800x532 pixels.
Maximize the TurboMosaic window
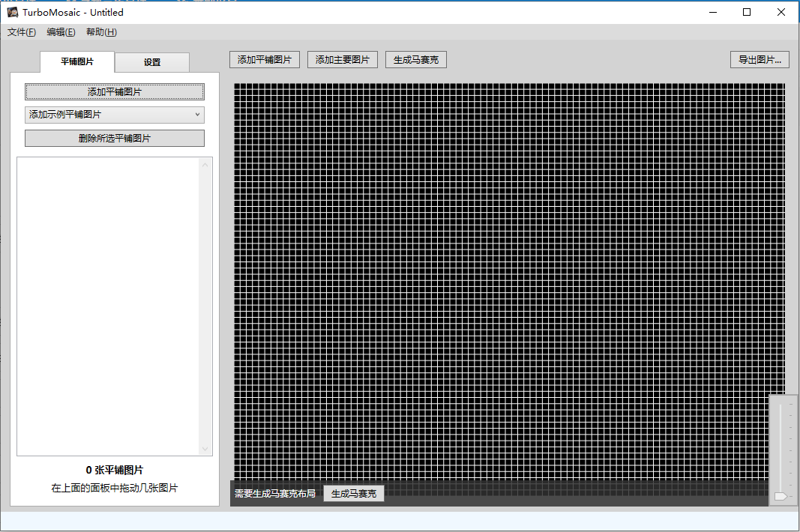click(x=747, y=12)
